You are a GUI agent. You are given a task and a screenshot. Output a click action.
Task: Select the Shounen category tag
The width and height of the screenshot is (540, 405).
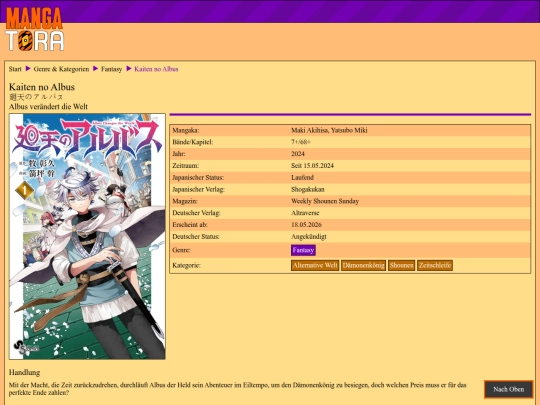pyautogui.click(x=401, y=265)
